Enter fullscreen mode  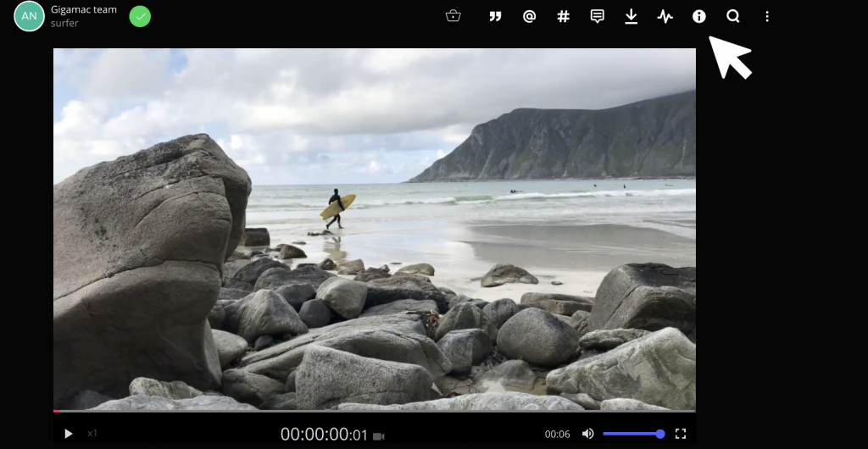tap(681, 434)
